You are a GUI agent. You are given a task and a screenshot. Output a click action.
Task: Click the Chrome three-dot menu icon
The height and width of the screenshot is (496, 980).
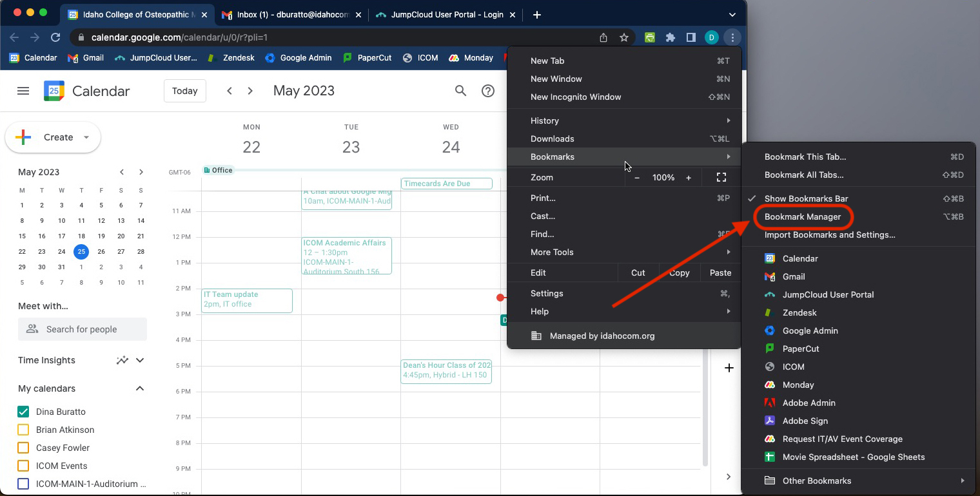732,37
